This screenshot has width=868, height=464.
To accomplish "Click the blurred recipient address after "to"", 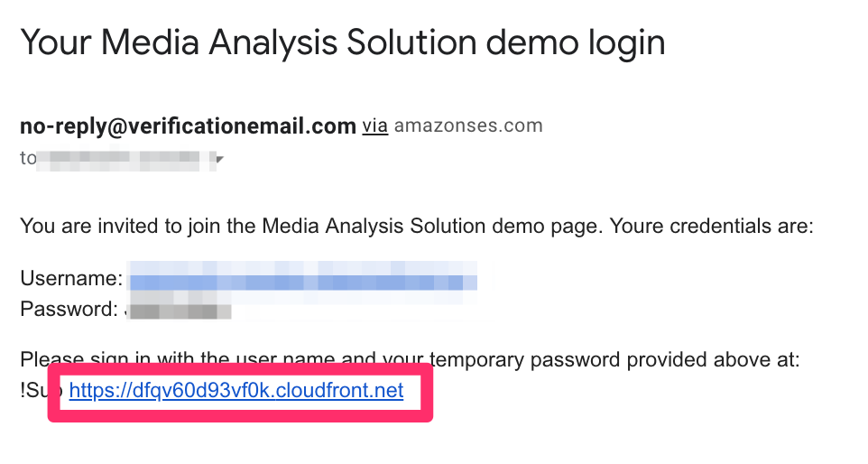I will pos(126,158).
